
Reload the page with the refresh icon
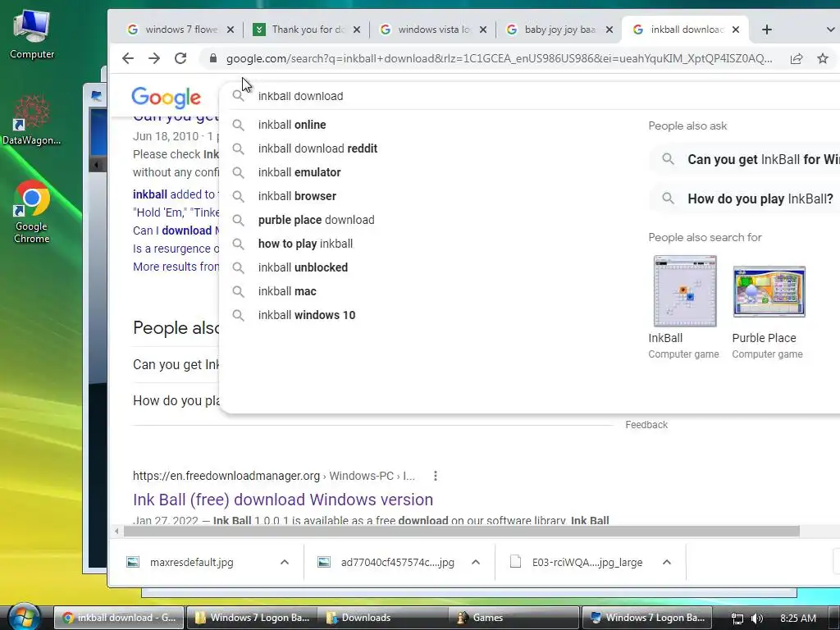pyautogui.click(x=180, y=58)
